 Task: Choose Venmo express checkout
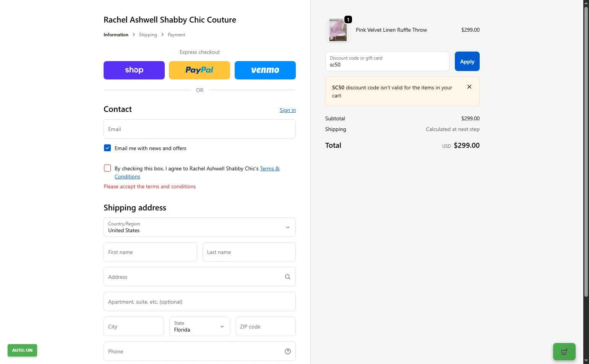click(265, 70)
